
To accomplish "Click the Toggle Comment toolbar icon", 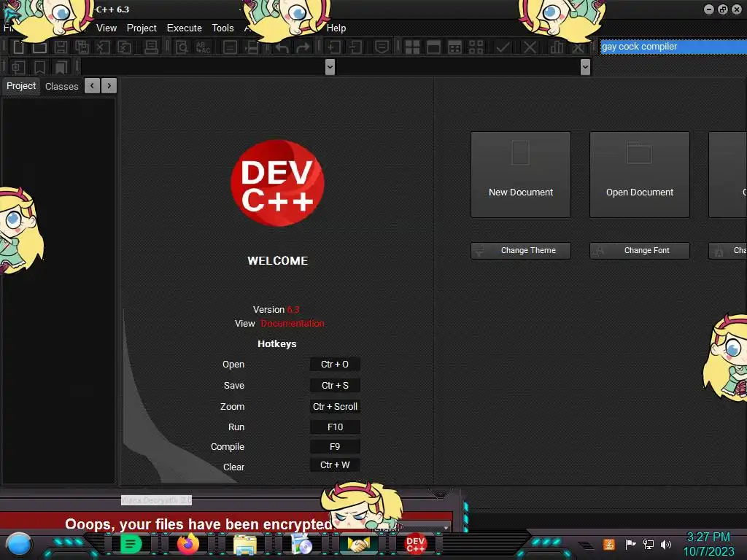I will 382,47.
